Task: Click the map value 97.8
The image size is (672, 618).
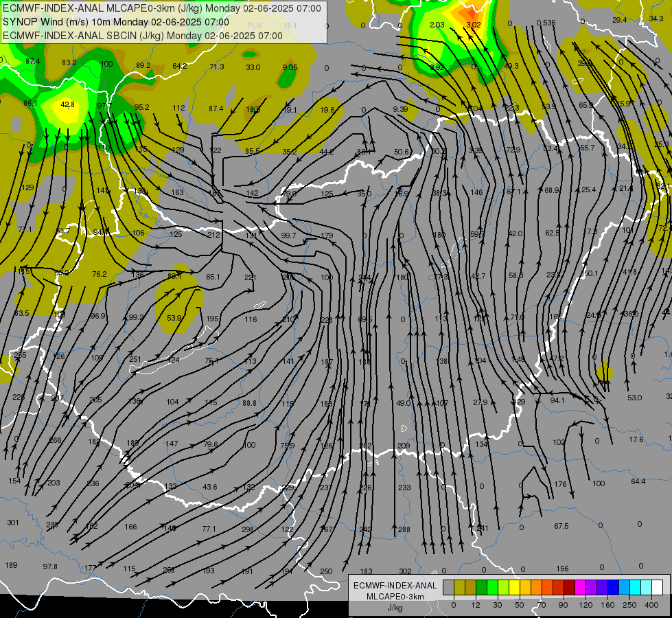Action: (x=50, y=566)
